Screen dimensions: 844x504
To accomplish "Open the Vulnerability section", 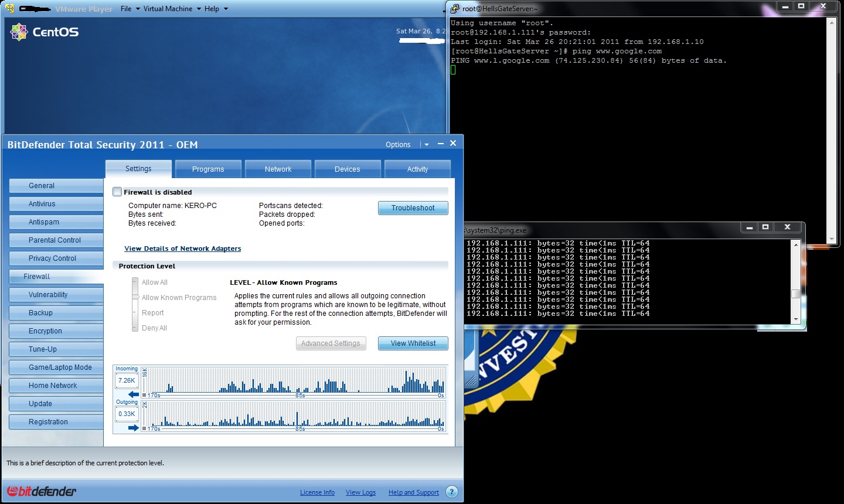I will (x=56, y=295).
